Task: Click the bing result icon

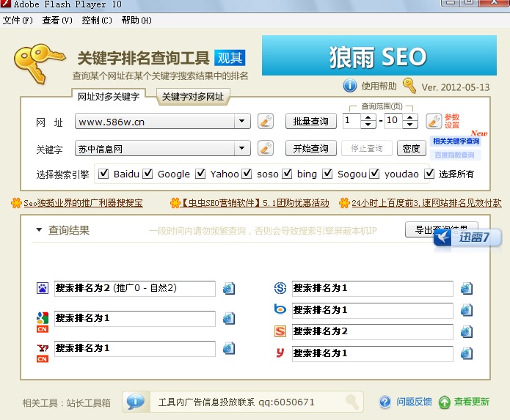Action: (x=280, y=309)
